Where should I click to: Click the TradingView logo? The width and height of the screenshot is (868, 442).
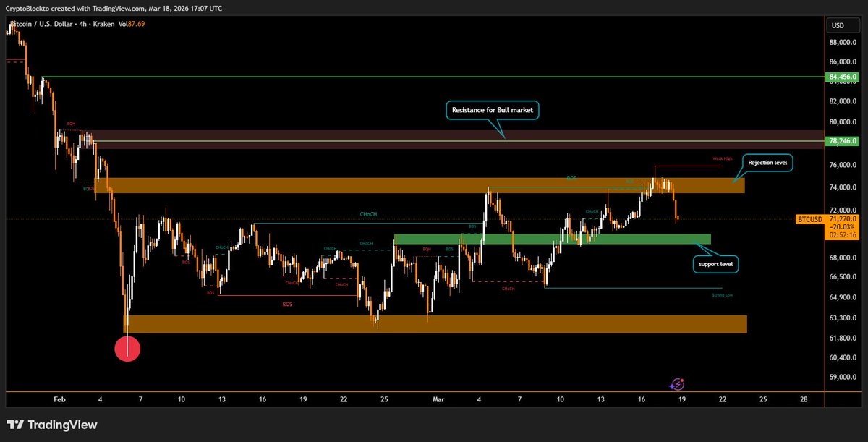52,425
